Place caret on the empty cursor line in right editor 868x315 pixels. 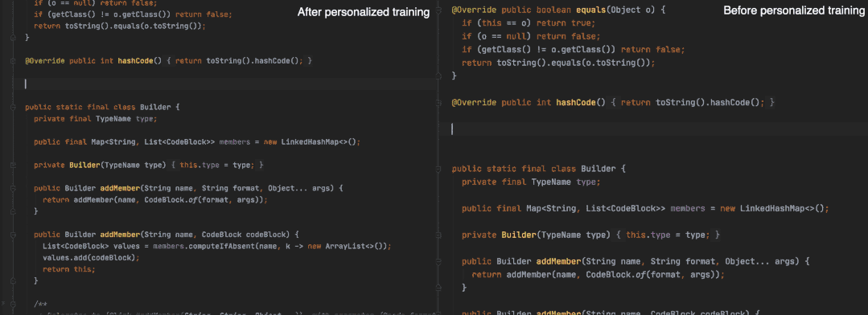click(x=653, y=129)
